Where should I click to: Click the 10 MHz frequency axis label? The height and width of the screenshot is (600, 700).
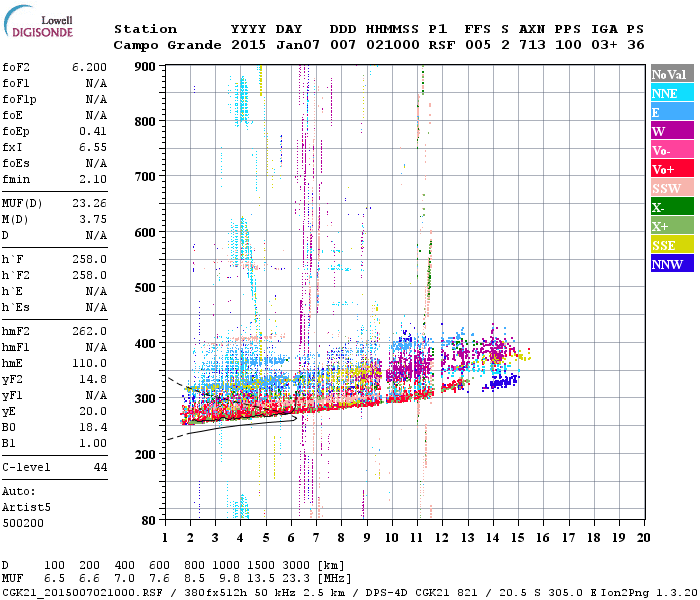tap(392, 538)
